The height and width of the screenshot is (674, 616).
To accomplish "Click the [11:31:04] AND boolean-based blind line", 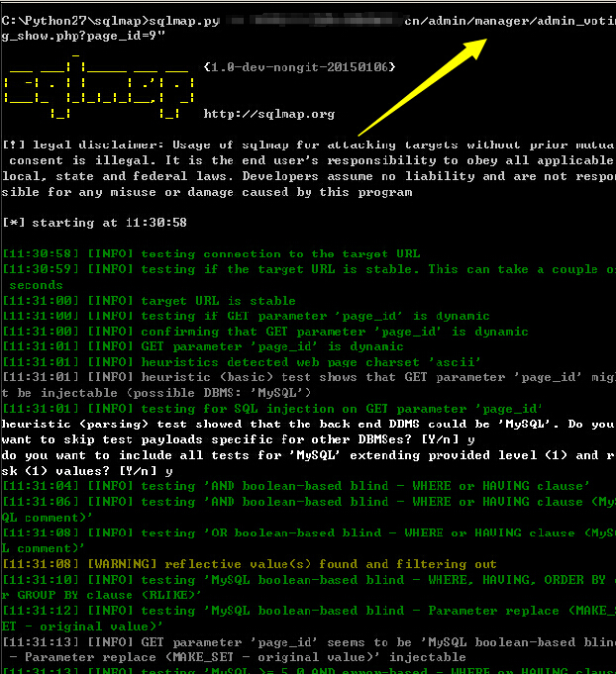I will (295, 486).
